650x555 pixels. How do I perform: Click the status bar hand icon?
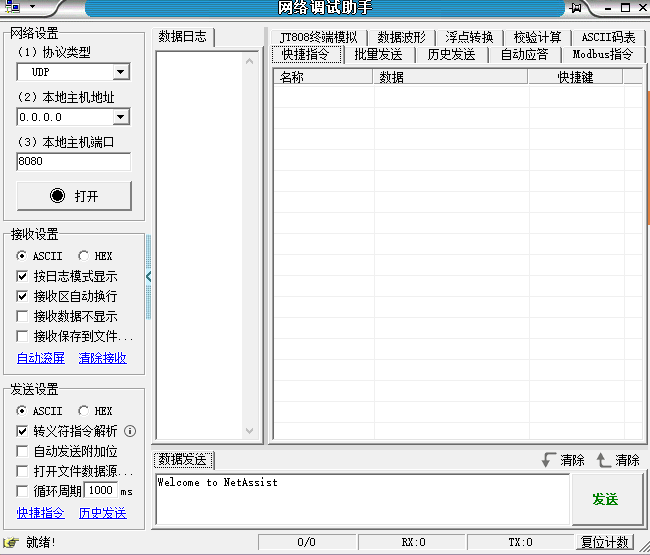tap(11, 542)
